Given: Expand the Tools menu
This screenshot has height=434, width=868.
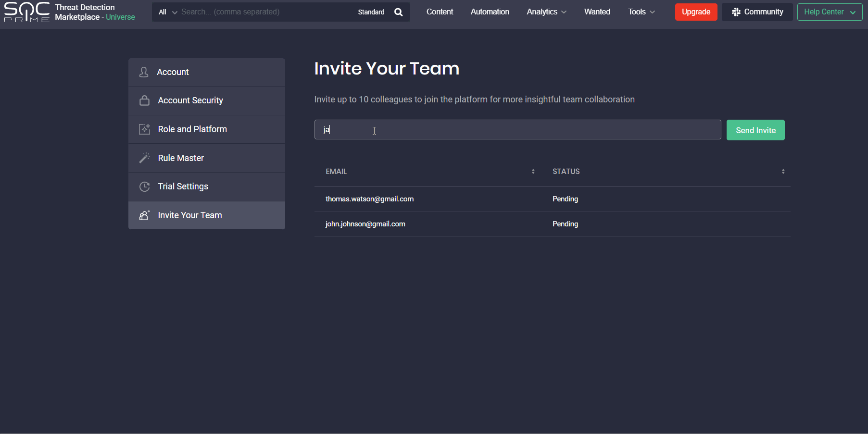Looking at the screenshot, I should 641,12.
